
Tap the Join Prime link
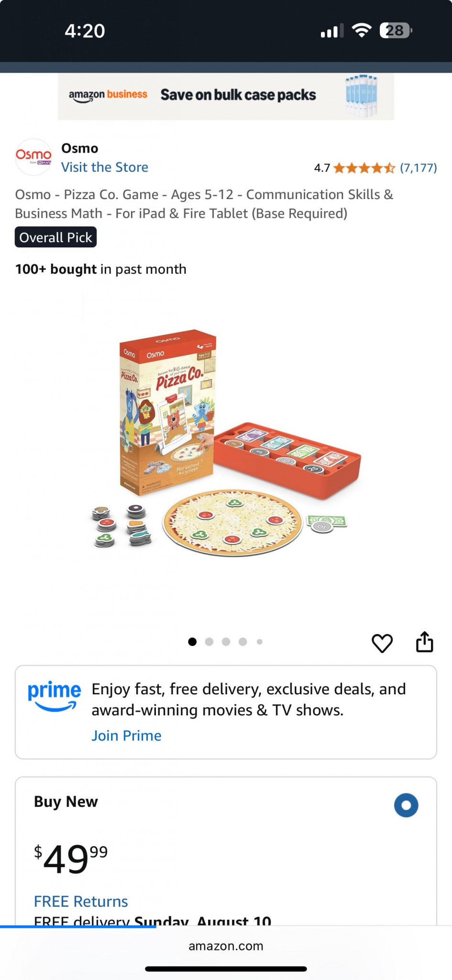coord(126,735)
